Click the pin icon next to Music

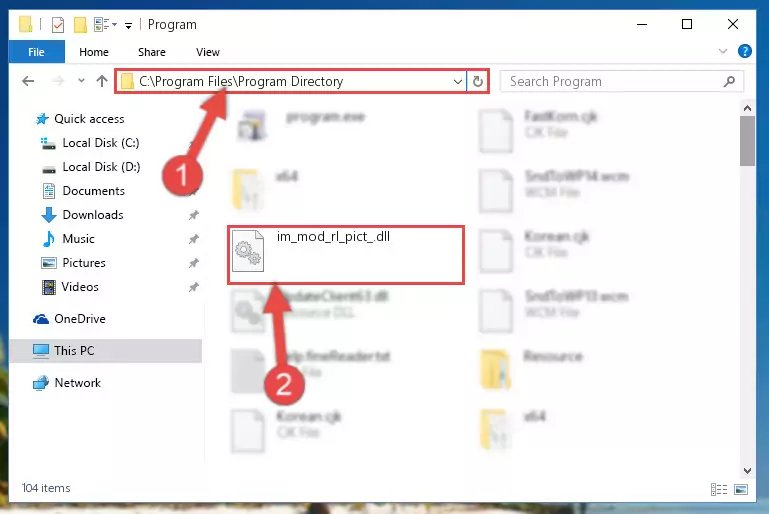pyautogui.click(x=194, y=239)
